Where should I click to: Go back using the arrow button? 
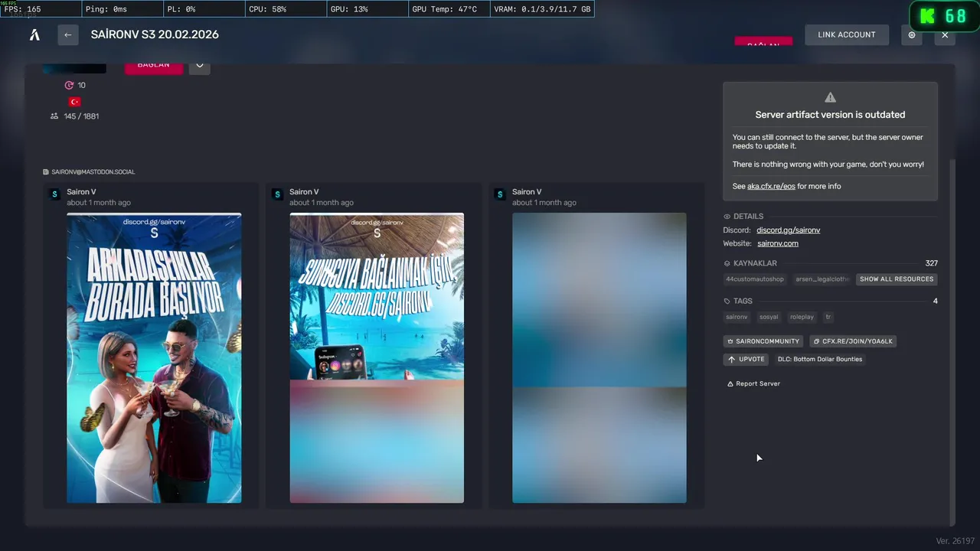[x=68, y=34]
